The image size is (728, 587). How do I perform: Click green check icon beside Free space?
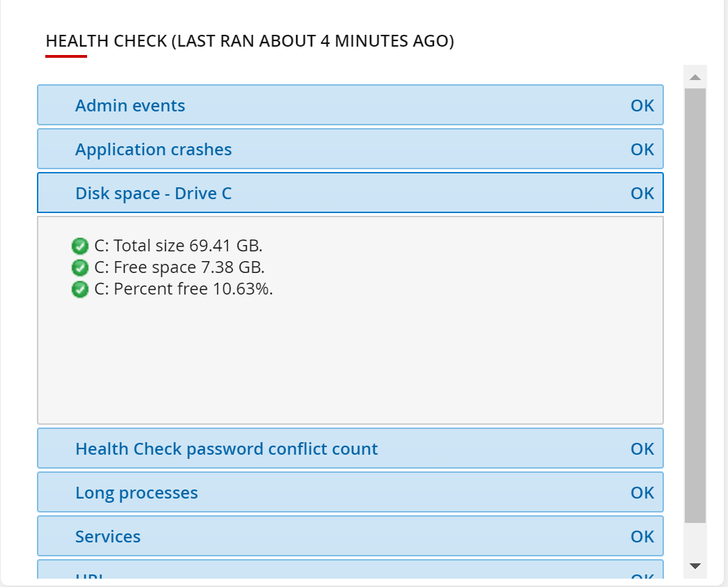pyautogui.click(x=80, y=267)
